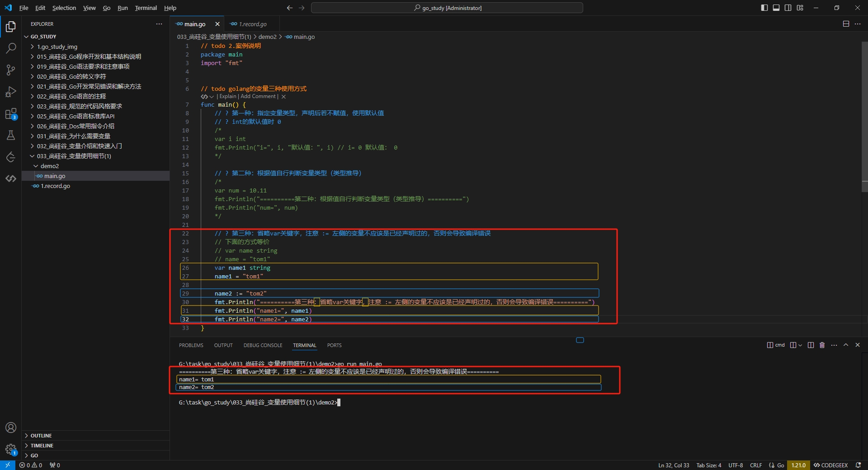
Task: Open the Accounts icon
Action: 11,428
